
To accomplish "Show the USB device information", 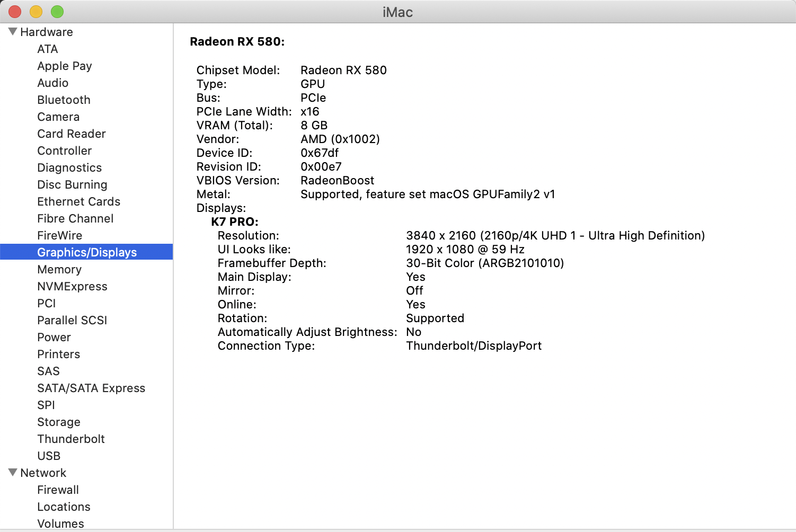I will 49,456.
